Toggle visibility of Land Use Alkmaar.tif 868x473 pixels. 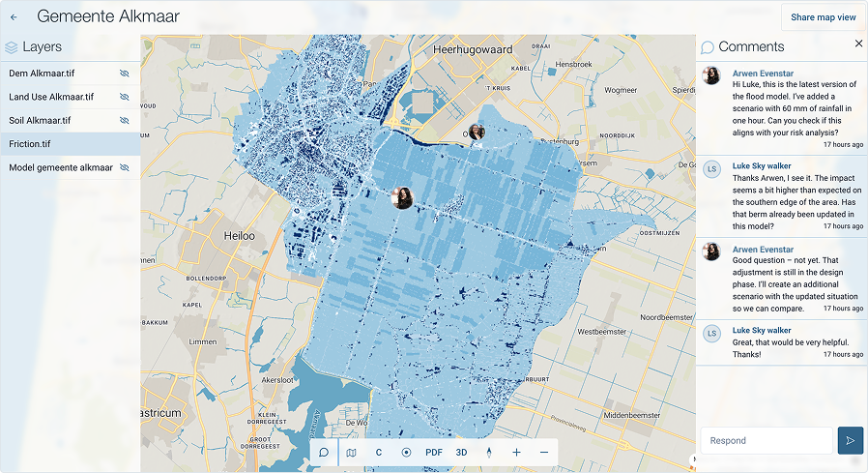[x=124, y=97]
